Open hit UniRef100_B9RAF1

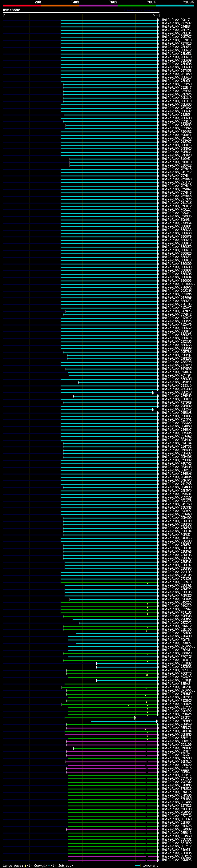point(176,135)
